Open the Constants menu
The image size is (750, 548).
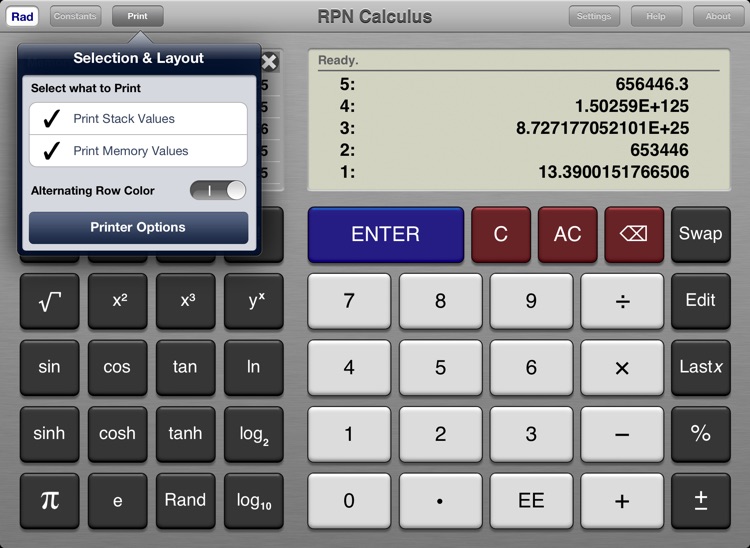pos(75,16)
